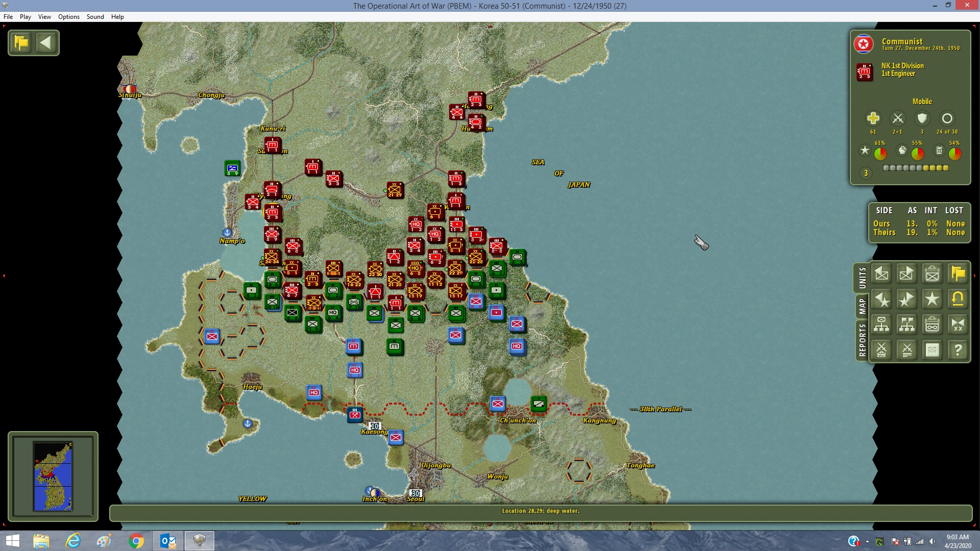Screen dimensions: 980x551
Task: Click the 38th Parallel label
Action: coord(661,409)
